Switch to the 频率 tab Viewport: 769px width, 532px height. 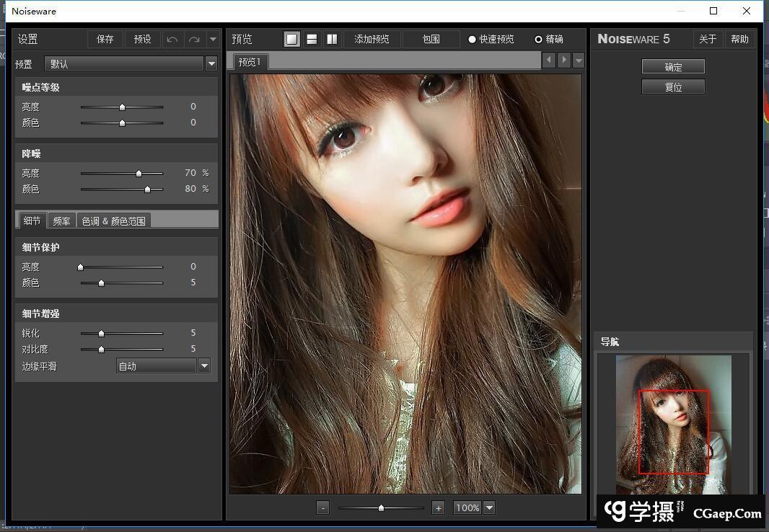pos(62,221)
